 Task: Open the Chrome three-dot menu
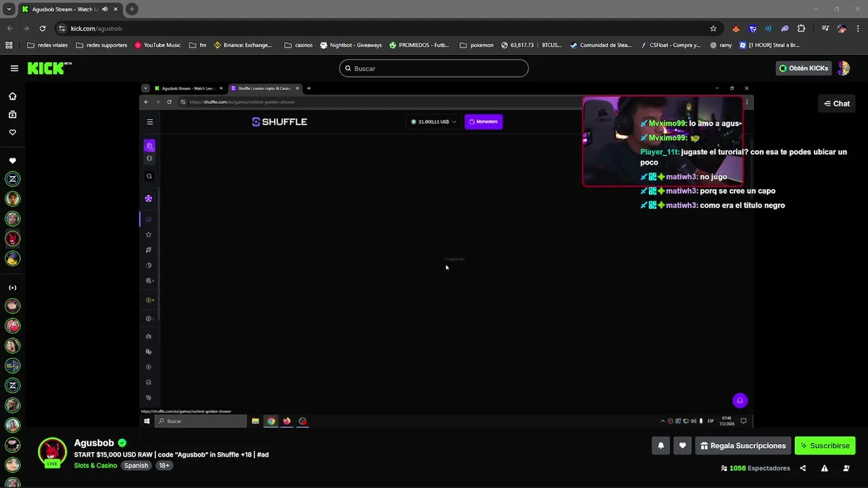pyautogui.click(x=857, y=28)
